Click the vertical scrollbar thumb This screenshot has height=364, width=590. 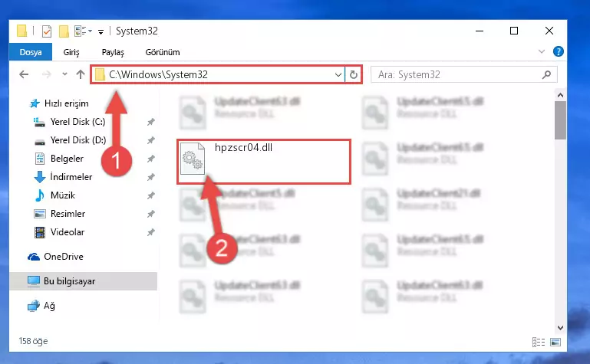[560, 120]
